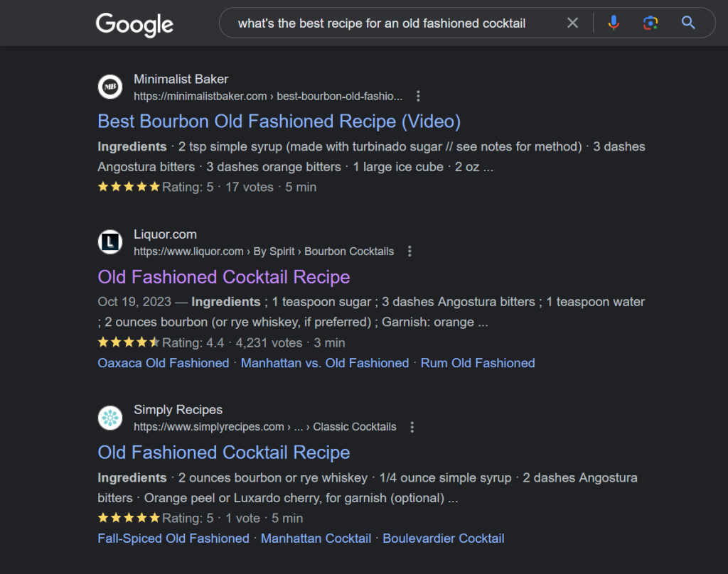Start a voice search with the microphone icon
This screenshot has width=728, height=574.
point(613,22)
